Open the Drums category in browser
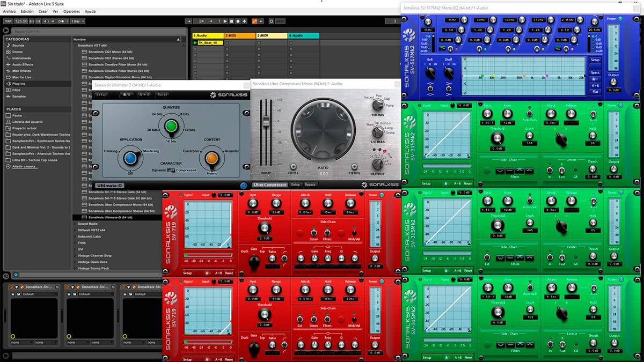Viewport: 644px width, 362px height. [x=17, y=52]
